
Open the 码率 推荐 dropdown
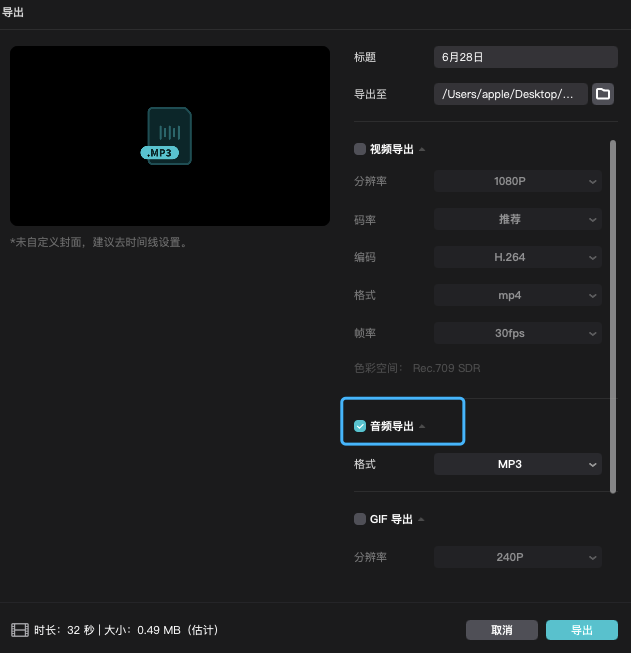click(518, 219)
